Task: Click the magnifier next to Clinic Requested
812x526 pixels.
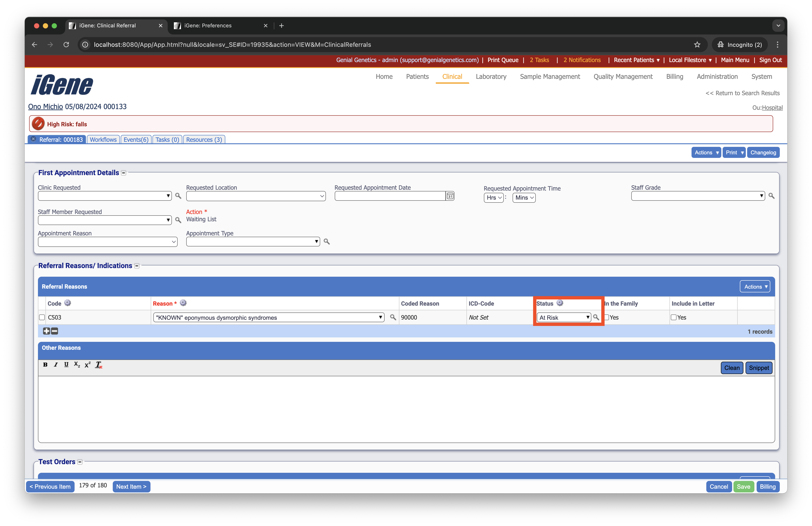Action: 178,196
